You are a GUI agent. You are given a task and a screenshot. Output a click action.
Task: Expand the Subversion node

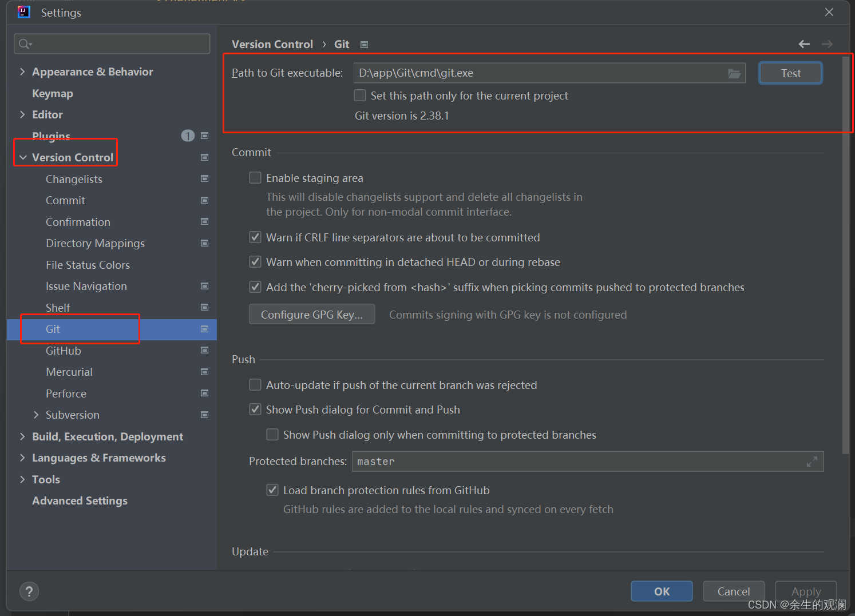pos(36,415)
